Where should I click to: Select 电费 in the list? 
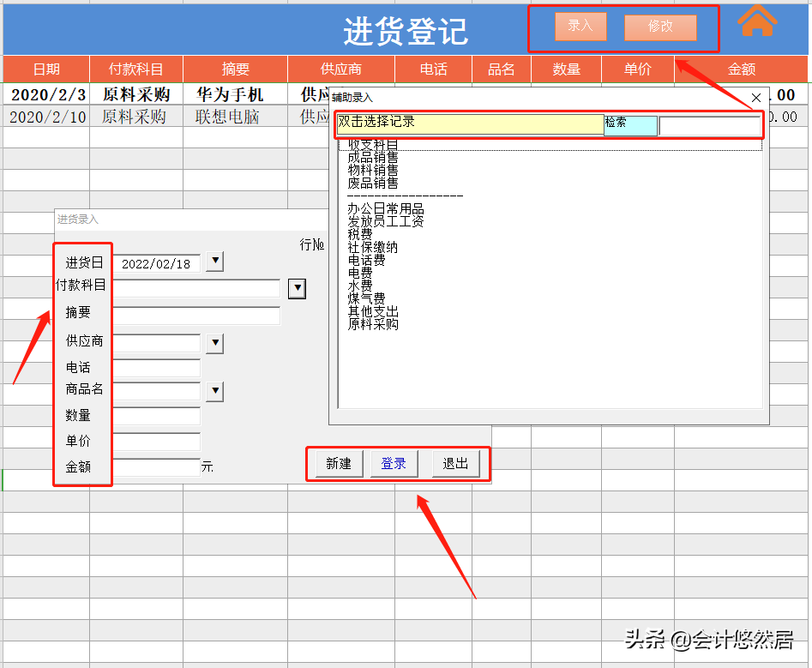click(360, 273)
